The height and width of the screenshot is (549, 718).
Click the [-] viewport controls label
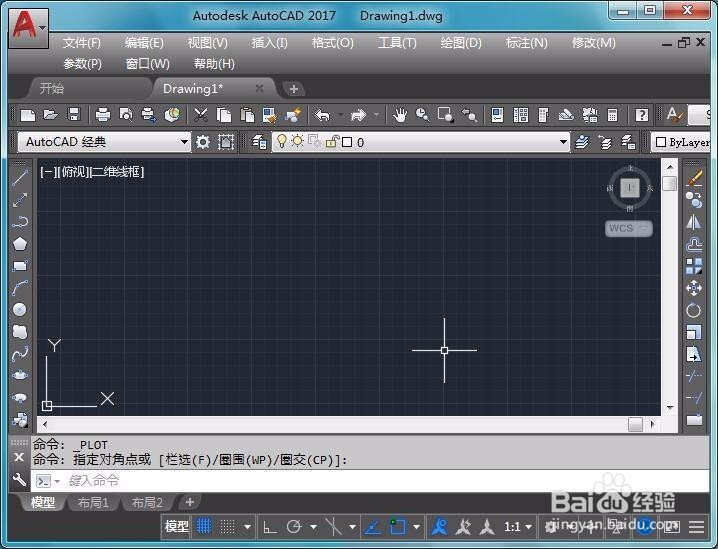click(x=49, y=172)
